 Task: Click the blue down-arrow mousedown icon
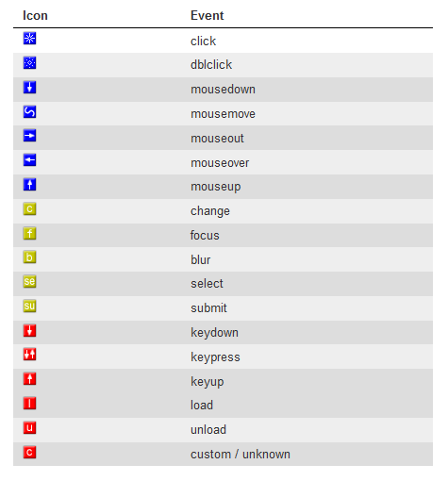point(29,87)
